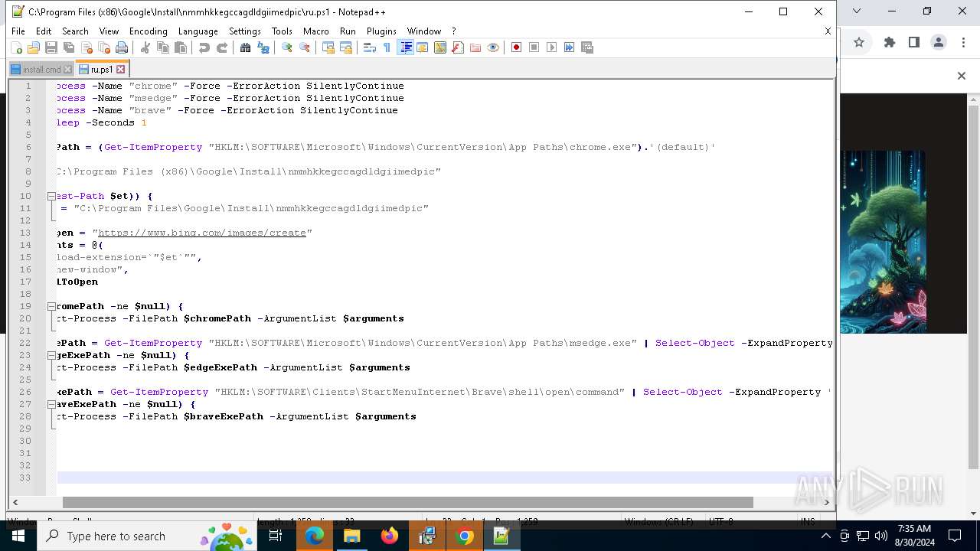Toggle synchronized horizontal scrolling
The width and height of the screenshot is (980, 551).
click(x=346, y=47)
